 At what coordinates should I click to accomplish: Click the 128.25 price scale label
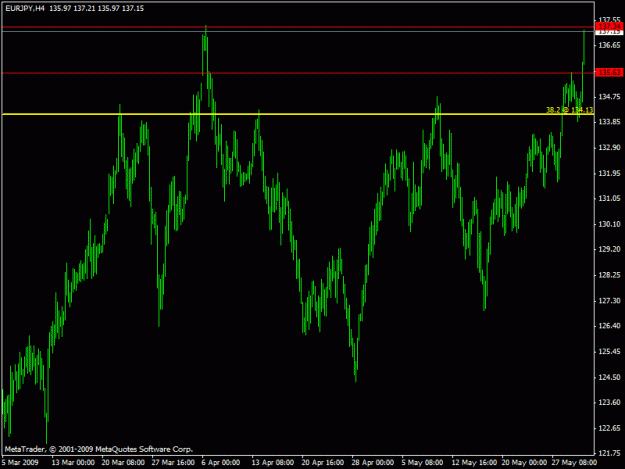click(x=609, y=275)
